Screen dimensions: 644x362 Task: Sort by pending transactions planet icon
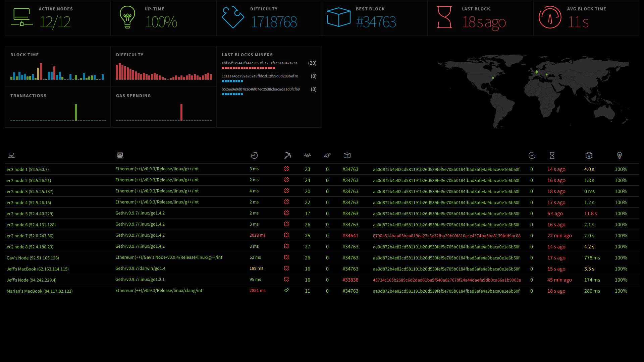tap(327, 156)
